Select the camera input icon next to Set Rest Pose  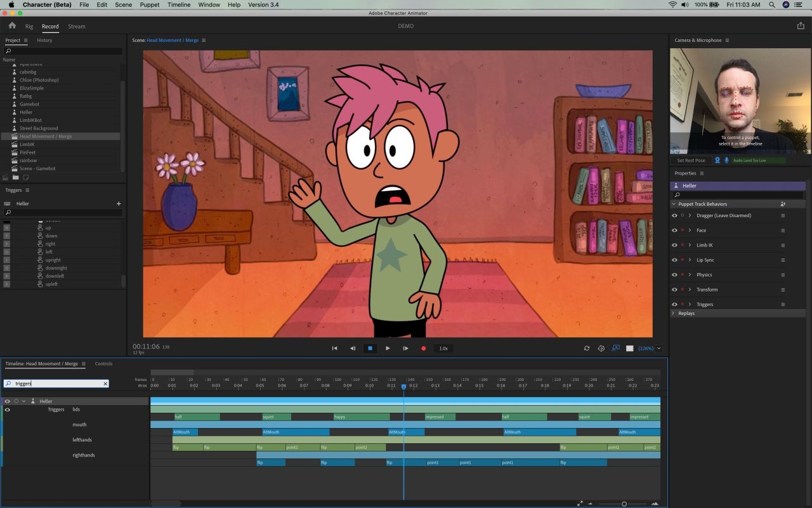click(x=717, y=161)
